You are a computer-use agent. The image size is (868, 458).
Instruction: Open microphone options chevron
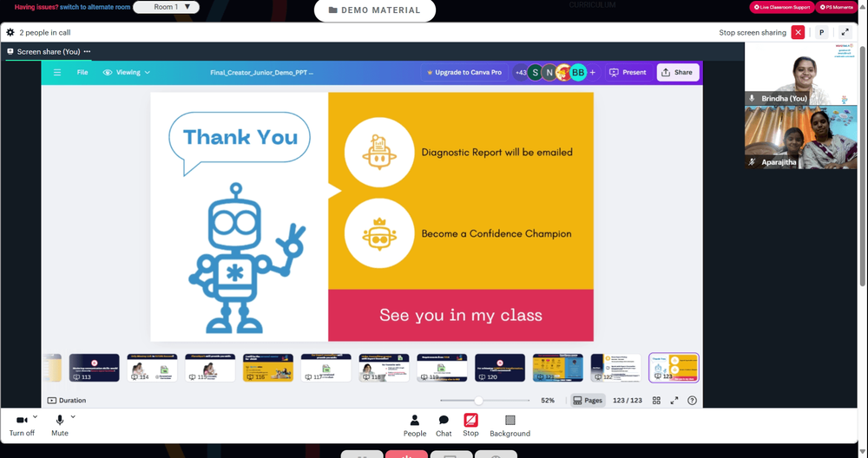pyautogui.click(x=73, y=416)
